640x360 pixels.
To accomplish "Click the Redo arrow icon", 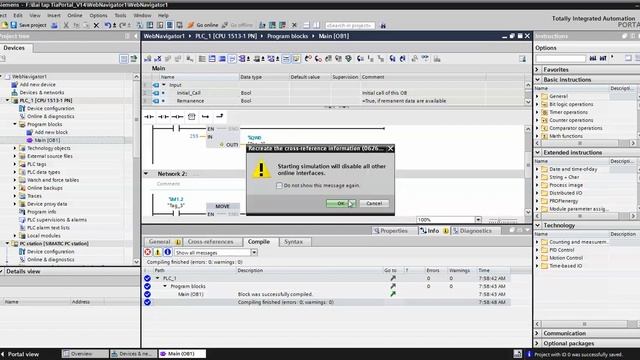I will (122, 25).
